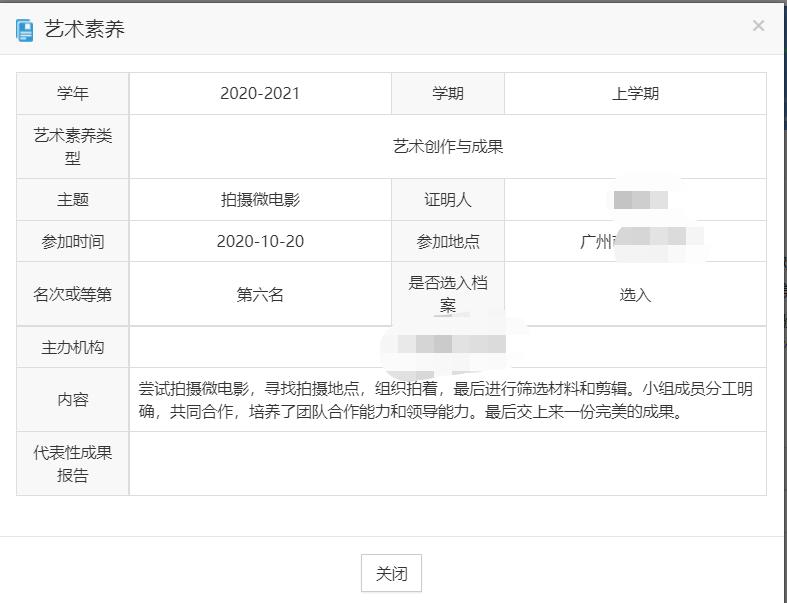Click the 艺术素养 dialog title text
Image resolution: width=787 pixels, height=603 pixels.
[x=85, y=30]
